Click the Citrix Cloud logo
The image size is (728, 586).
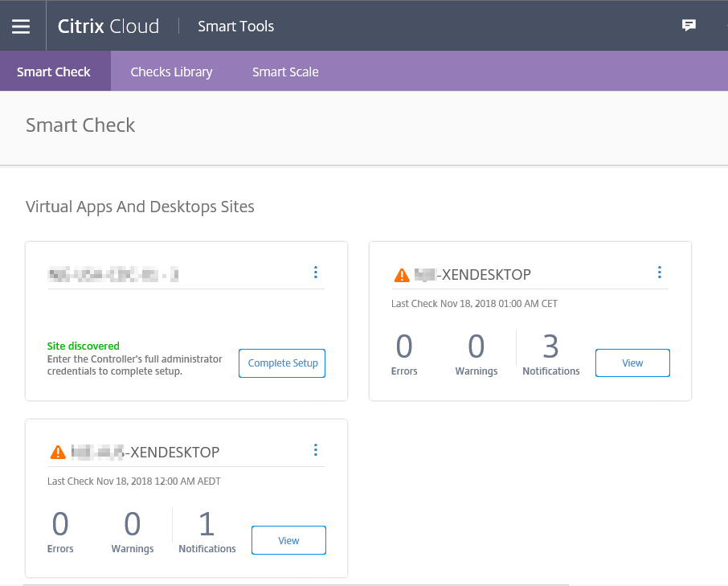tap(108, 26)
